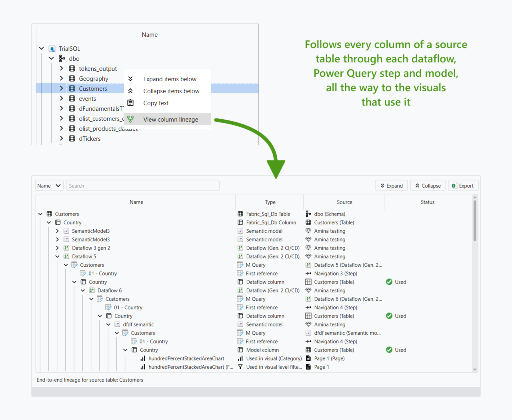The height and width of the screenshot is (420, 512).
Task: Expand the tokens_output table node
Action: (x=61, y=68)
